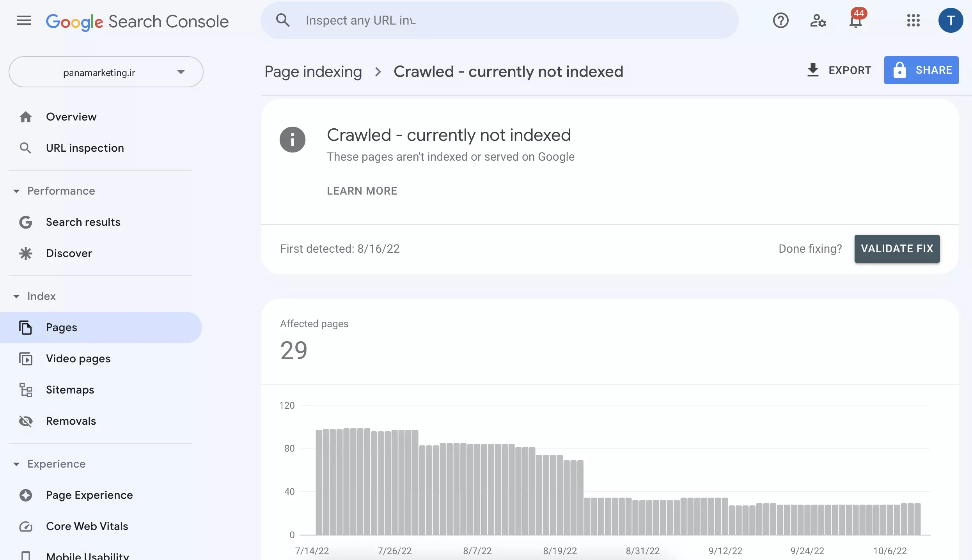Image resolution: width=972 pixels, height=560 pixels.
Task: Toggle Discover performance view
Action: point(69,253)
